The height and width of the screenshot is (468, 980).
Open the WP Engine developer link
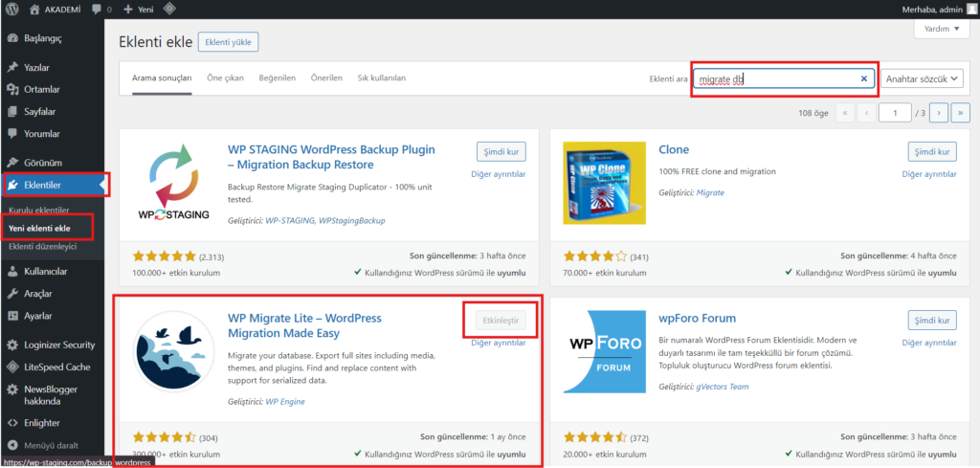(x=285, y=402)
